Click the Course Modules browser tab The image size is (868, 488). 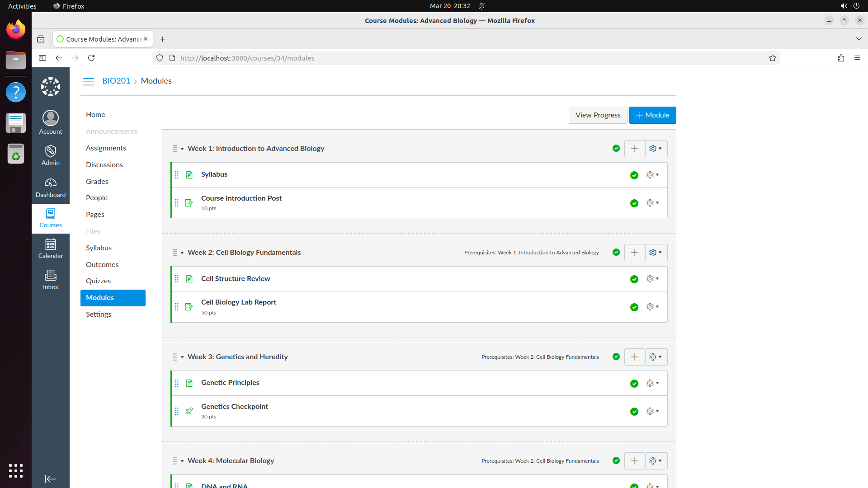[x=99, y=39]
